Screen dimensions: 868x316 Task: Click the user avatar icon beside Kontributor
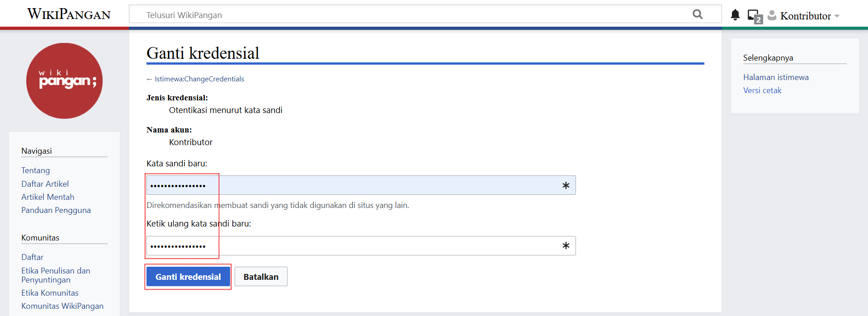coord(772,15)
